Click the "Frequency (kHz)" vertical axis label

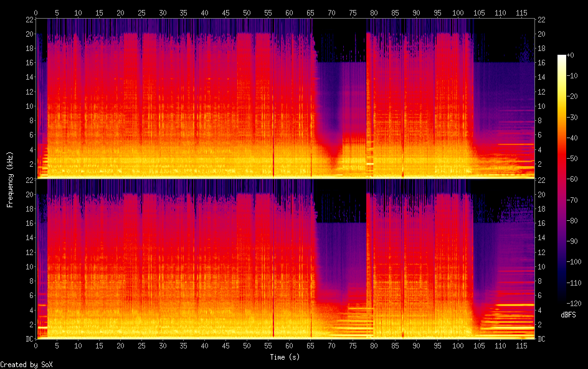10,179
